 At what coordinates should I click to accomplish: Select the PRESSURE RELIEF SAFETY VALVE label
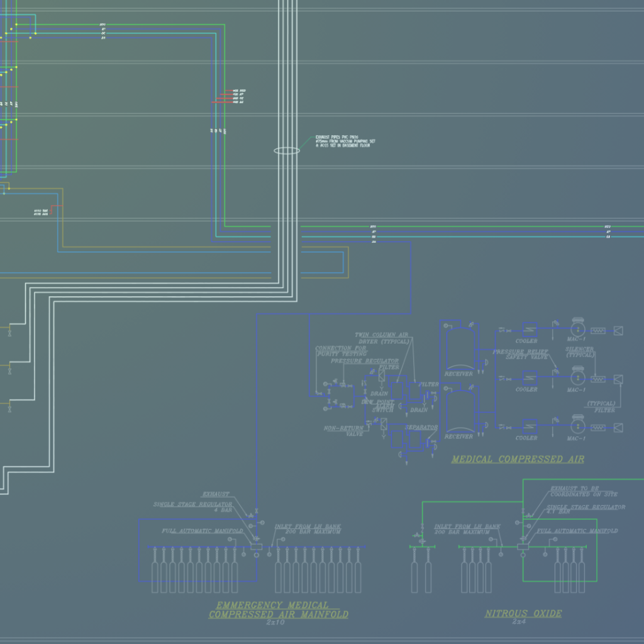520,355
